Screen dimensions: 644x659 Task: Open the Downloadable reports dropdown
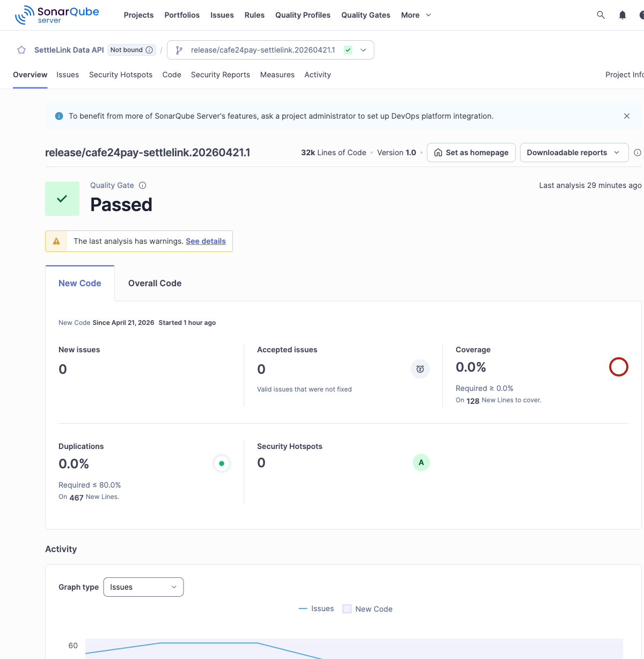(574, 153)
